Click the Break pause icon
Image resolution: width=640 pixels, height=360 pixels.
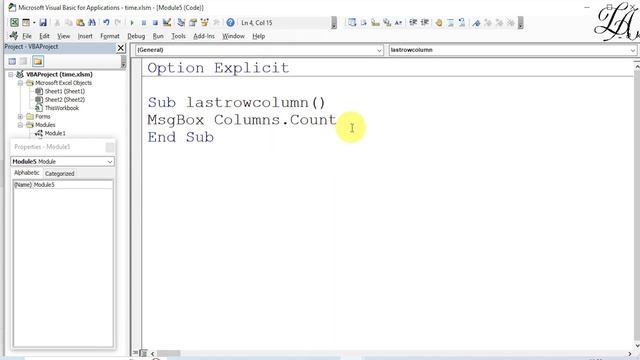click(144, 22)
